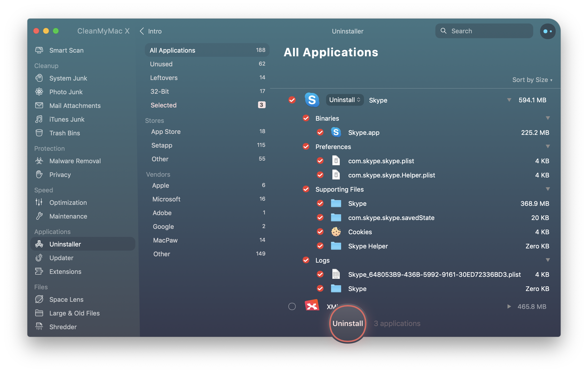Open the Extensions manager
Screen dimensions: 588x373
tap(65, 271)
